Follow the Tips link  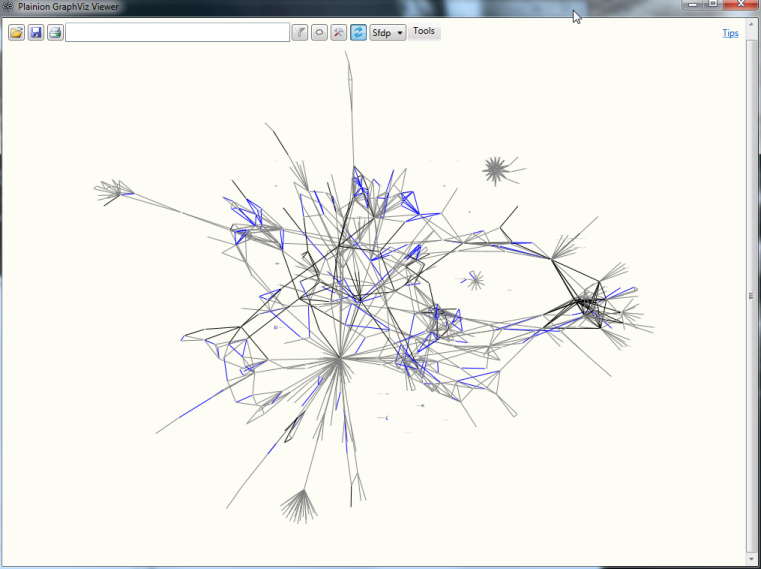click(730, 33)
